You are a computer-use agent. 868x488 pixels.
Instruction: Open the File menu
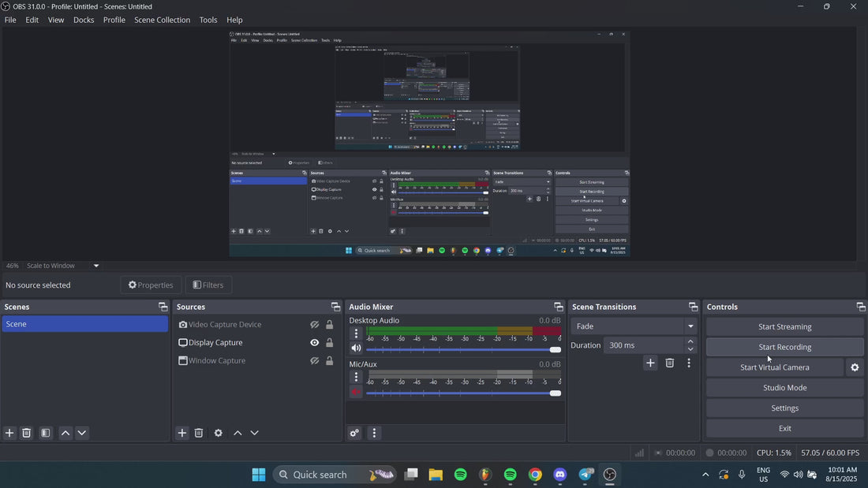tap(10, 20)
